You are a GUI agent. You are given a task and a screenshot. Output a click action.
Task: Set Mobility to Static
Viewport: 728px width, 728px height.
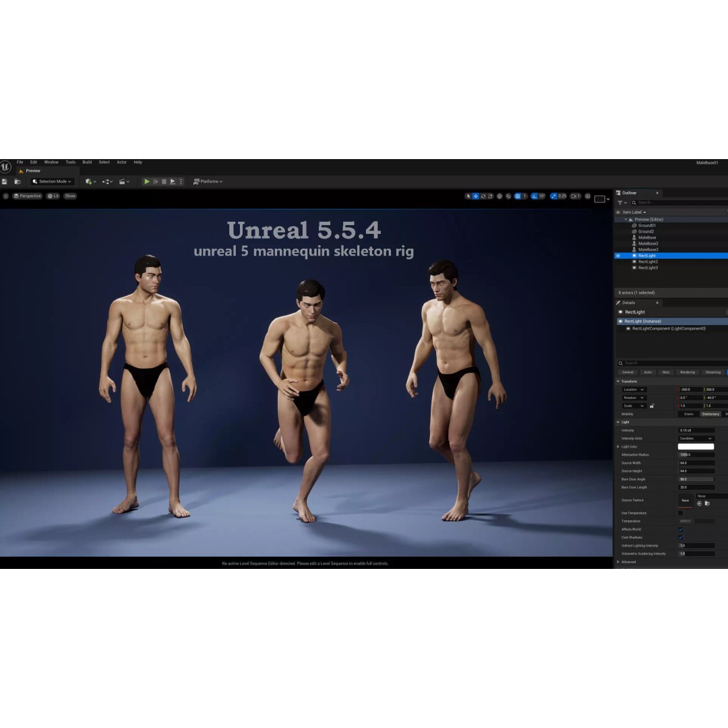point(688,414)
